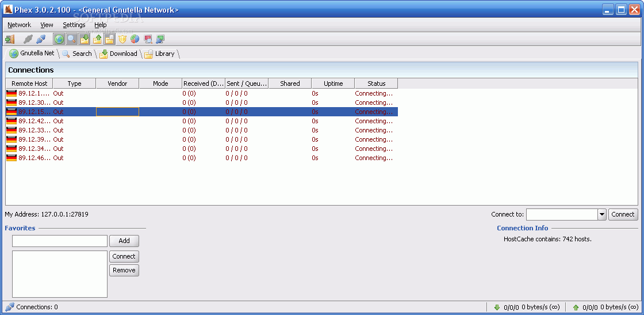Click HostCache contains: 742 hosts text

[547, 239]
